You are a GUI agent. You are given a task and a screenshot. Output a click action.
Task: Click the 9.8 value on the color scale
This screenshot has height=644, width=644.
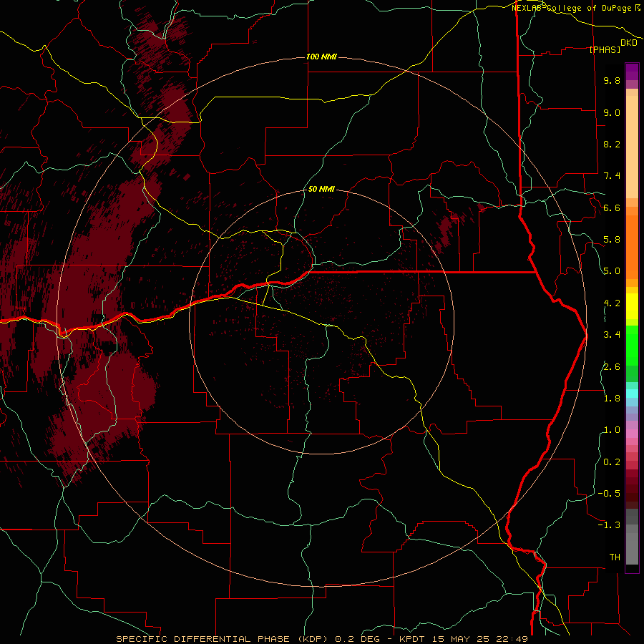612,81
